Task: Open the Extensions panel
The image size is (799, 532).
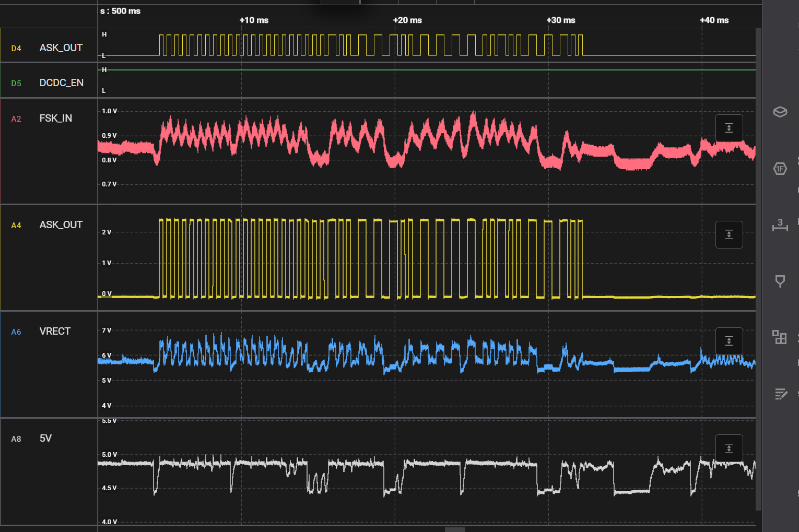Action: [x=780, y=338]
